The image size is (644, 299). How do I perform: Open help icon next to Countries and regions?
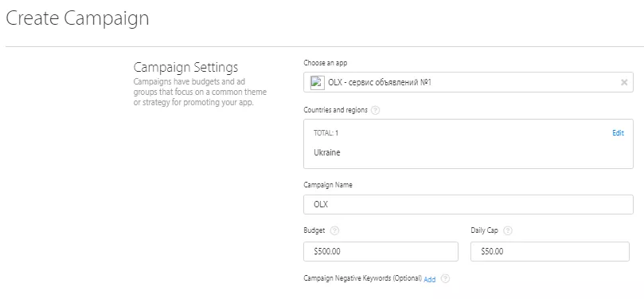[375, 111]
